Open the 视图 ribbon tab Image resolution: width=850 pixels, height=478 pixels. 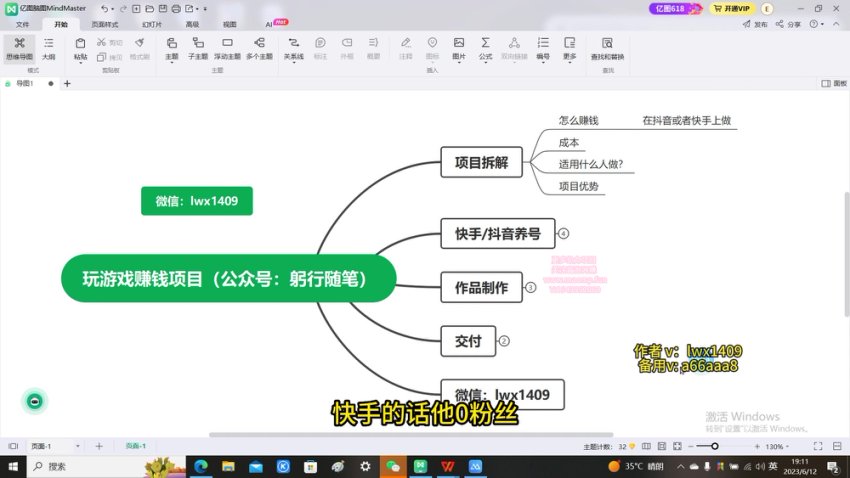tap(230, 23)
